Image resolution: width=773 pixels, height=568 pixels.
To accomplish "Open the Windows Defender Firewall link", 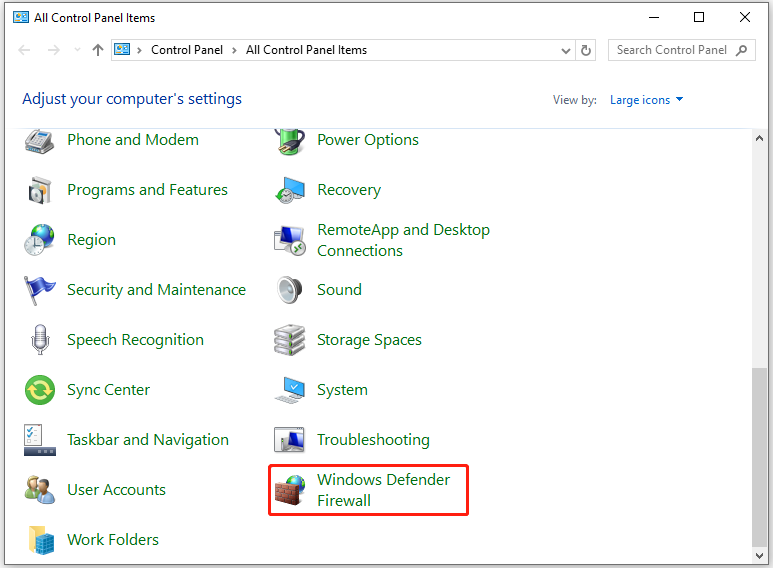I will click(384, 490).
